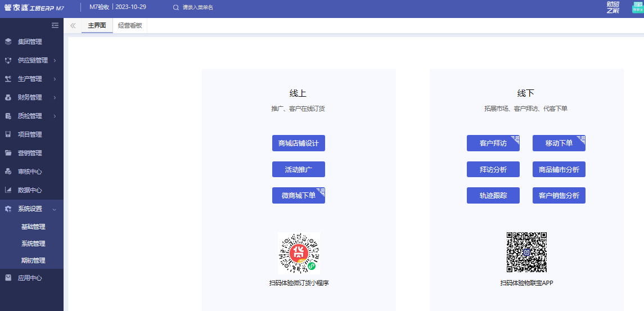Click the 系统设置 gear icon
This screenshot has height=311, width=644.
[x=8, y=209]
